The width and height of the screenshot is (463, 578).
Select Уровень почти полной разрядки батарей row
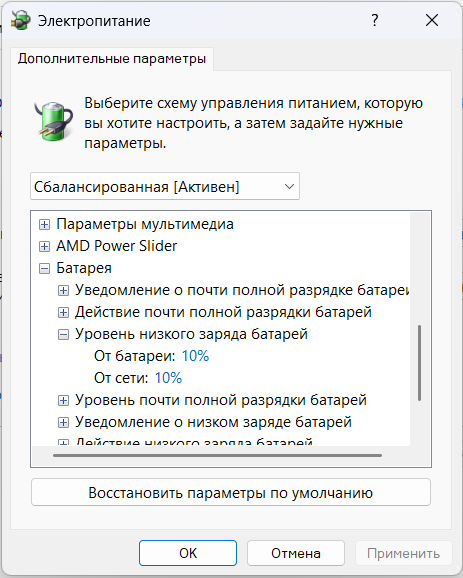tap(221, 400)
